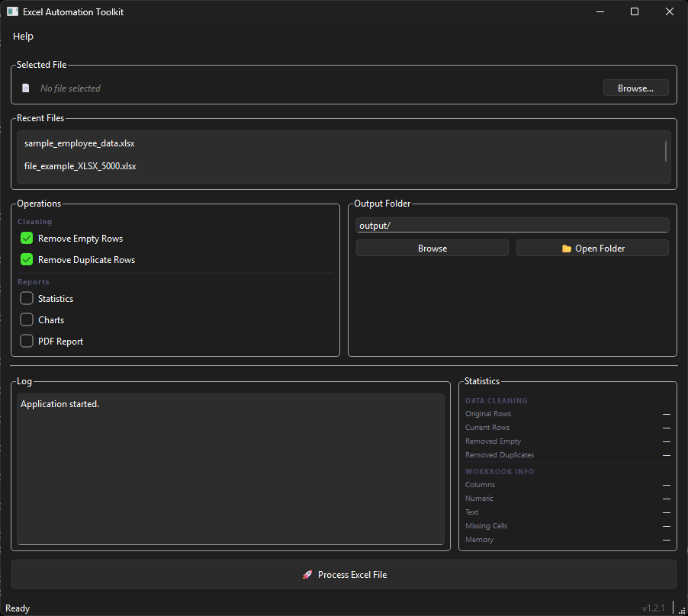The width and height of the screenshot is (688, 616).
Task: Uncheck Remove Duplicate Rows checkbox
Action: (27, 259)
